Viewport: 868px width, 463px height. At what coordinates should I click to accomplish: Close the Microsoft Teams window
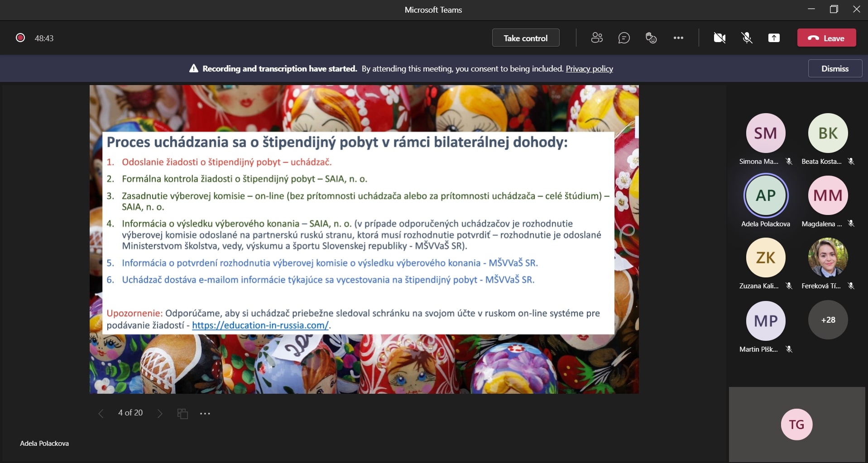[x=857, y=9]
